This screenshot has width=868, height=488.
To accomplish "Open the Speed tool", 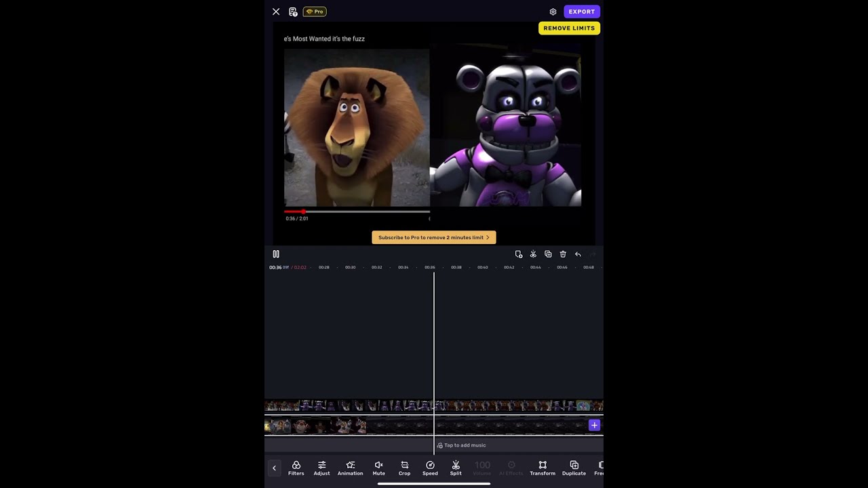I will [x=430, y=468].
